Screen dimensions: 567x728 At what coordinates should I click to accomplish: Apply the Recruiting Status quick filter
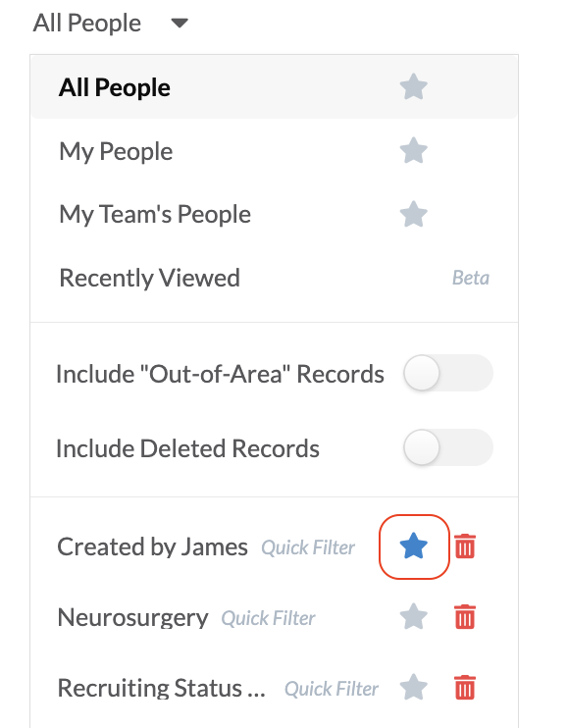tap(161, 688)
